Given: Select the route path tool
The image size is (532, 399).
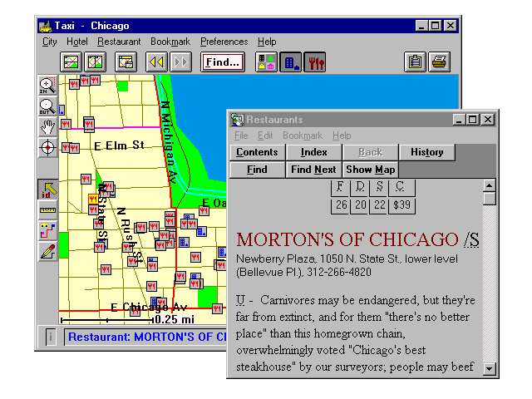Looking at the screenshot, I should coord(47,231).
